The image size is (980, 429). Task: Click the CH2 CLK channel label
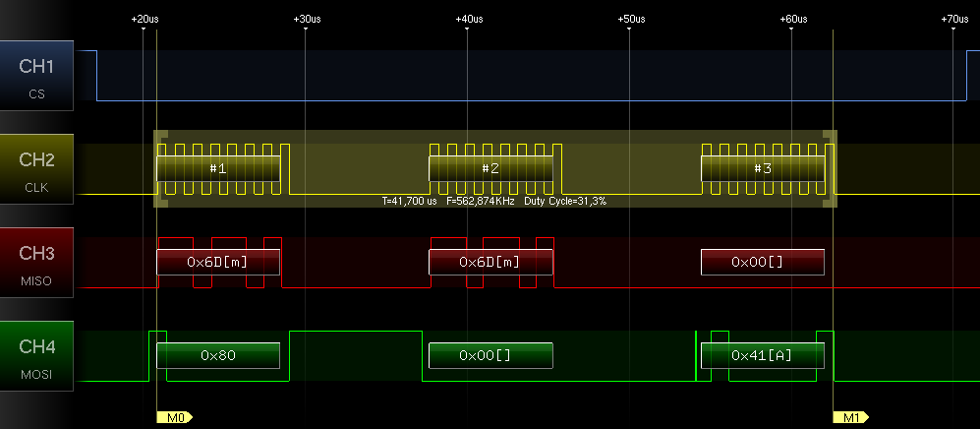click(x=37, y=169)
